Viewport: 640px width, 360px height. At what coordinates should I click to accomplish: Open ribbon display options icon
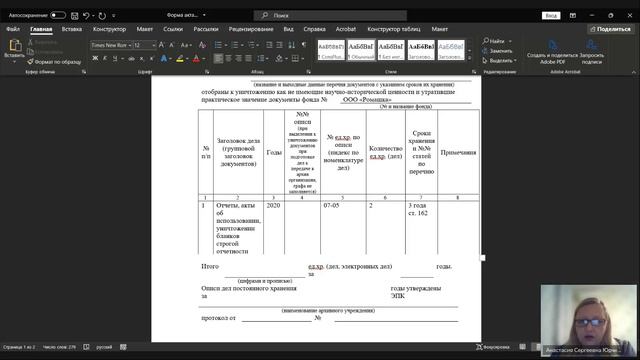click(573, 16)
